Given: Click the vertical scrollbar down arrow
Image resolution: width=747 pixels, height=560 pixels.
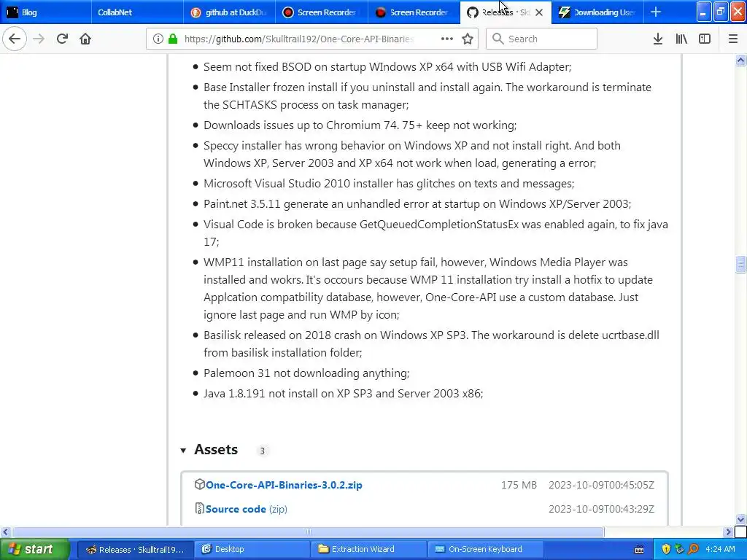Looking at the screenshot, I should (740, 519).
